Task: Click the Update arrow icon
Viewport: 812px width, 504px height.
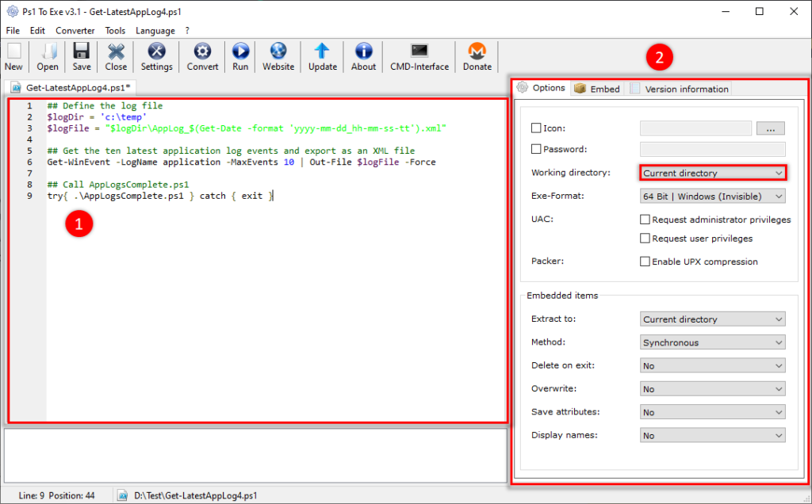Action: tap(322, 52)
